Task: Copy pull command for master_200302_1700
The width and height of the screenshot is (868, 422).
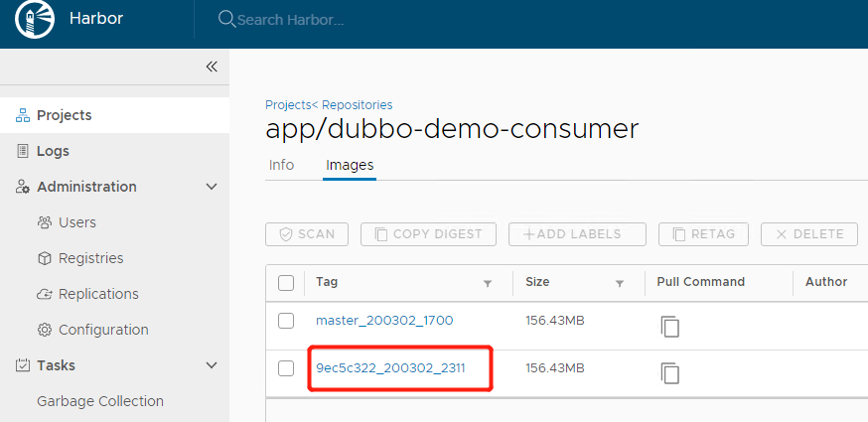Action: [670, 326]
